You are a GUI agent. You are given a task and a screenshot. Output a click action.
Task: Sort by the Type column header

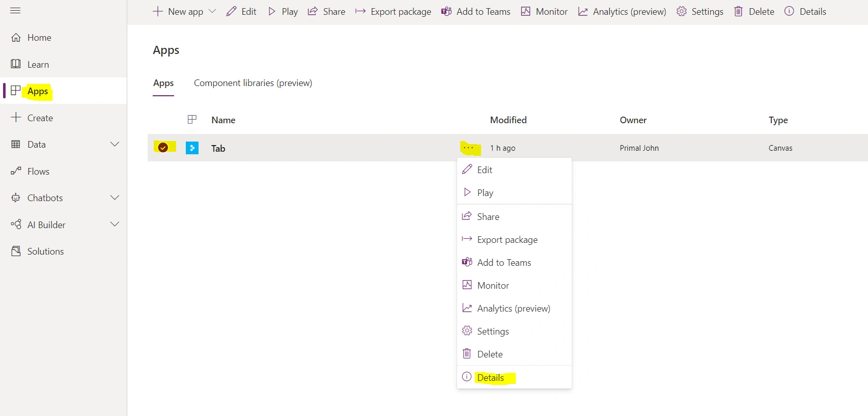[778, 120]
